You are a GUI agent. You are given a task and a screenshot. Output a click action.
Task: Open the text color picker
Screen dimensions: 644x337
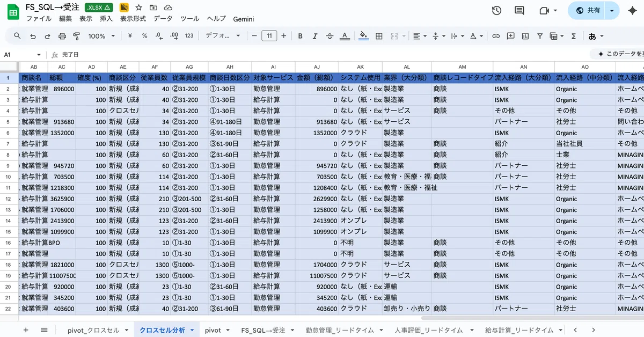click(345, 36)
